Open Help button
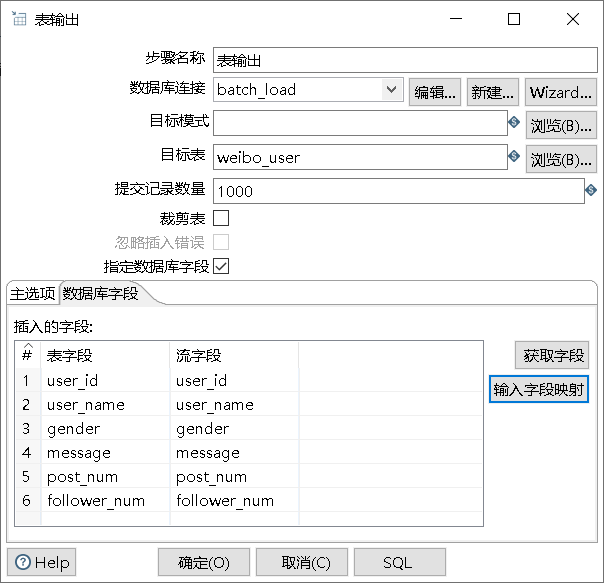This screenshot has width=604, height=583. click(x=42, y=562)
